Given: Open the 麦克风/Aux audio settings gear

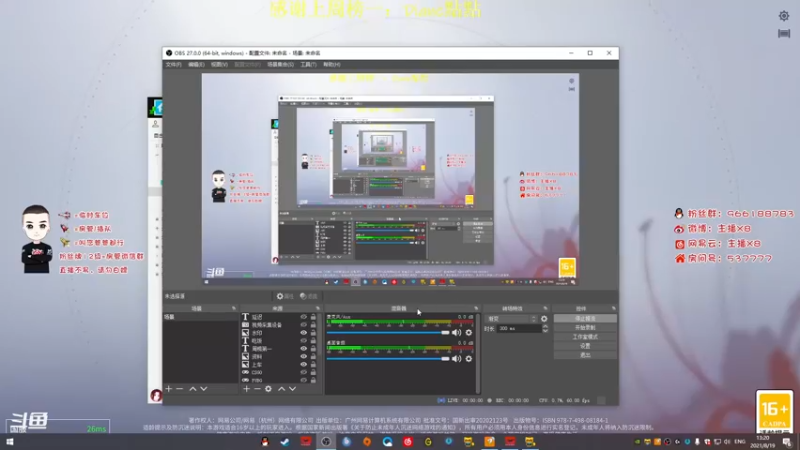Looking at the screenshot, I should click(469, 333).
